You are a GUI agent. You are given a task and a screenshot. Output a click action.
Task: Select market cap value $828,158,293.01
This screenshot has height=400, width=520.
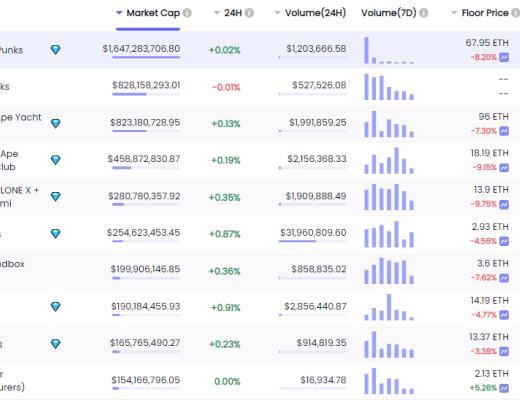[146, 85]
